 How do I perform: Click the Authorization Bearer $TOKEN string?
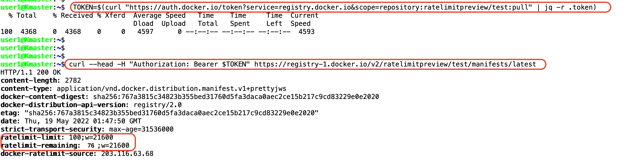coord(189,65)
